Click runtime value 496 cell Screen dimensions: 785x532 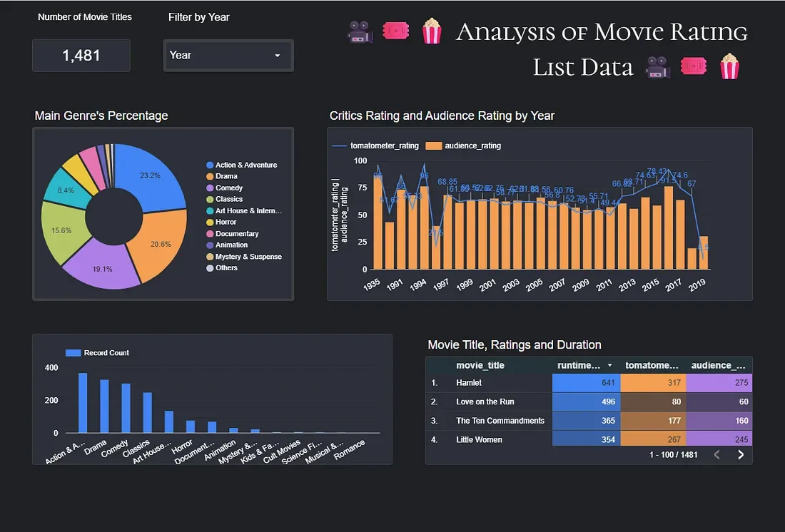coord(586,402)
